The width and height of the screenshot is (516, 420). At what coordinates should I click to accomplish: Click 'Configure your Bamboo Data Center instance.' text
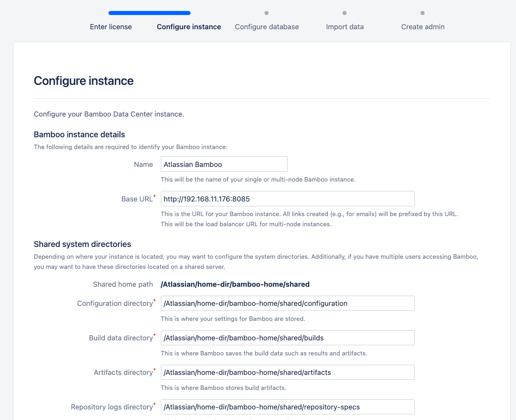click(x=109, y=114)
